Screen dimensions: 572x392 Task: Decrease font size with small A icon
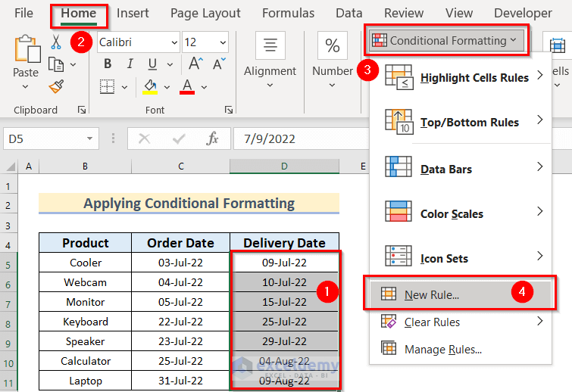219,64
